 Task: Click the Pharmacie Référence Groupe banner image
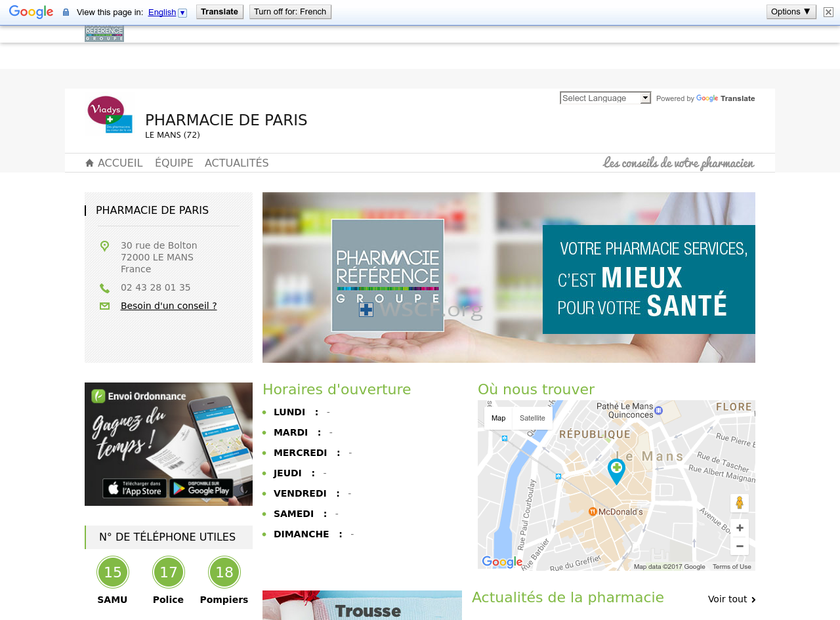(x=509, y=278)
